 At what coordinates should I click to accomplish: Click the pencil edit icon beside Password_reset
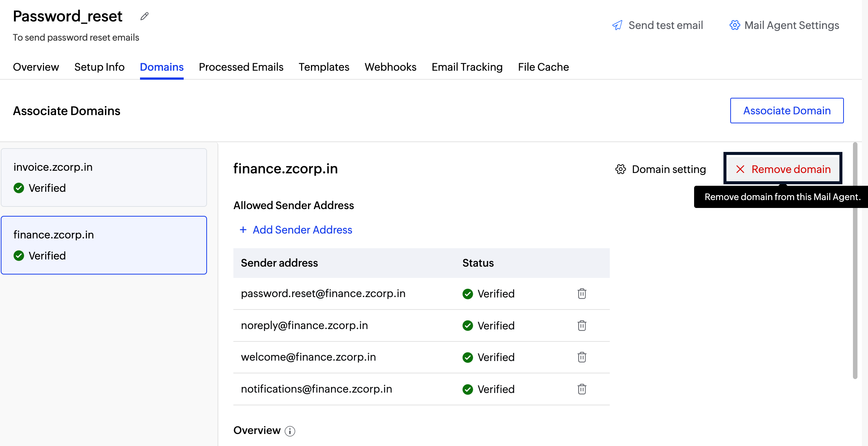[x=145, y=16]
